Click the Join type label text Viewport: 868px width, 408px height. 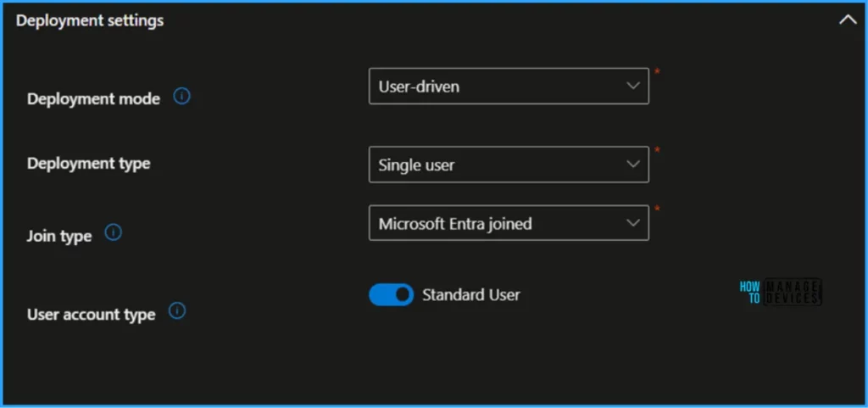click(x=59, y=237)
